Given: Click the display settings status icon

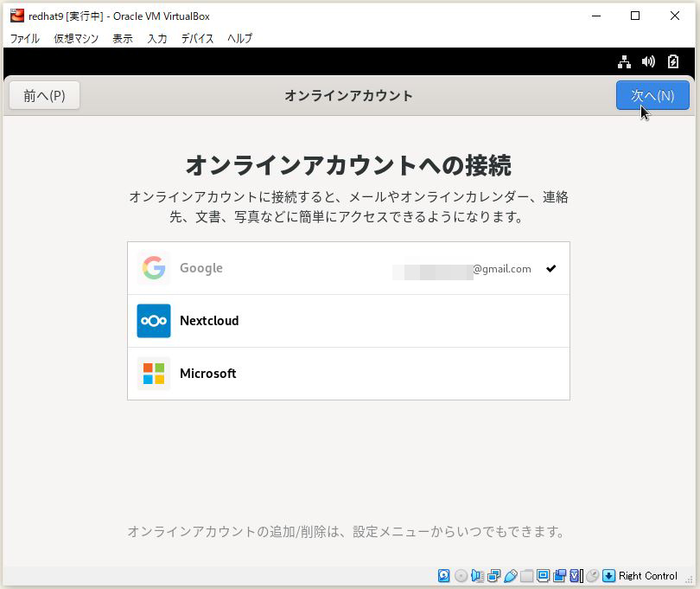Looking at the screenshot, I should [544, 575].
